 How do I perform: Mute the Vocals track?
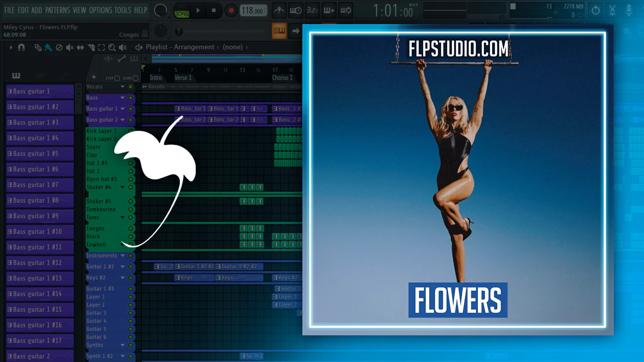click(130, 87)
